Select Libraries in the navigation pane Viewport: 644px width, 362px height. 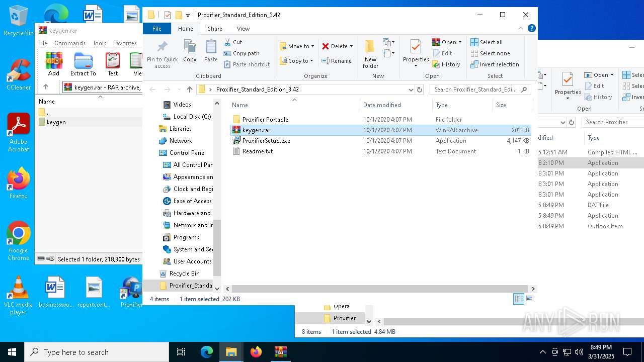point(175,129)
